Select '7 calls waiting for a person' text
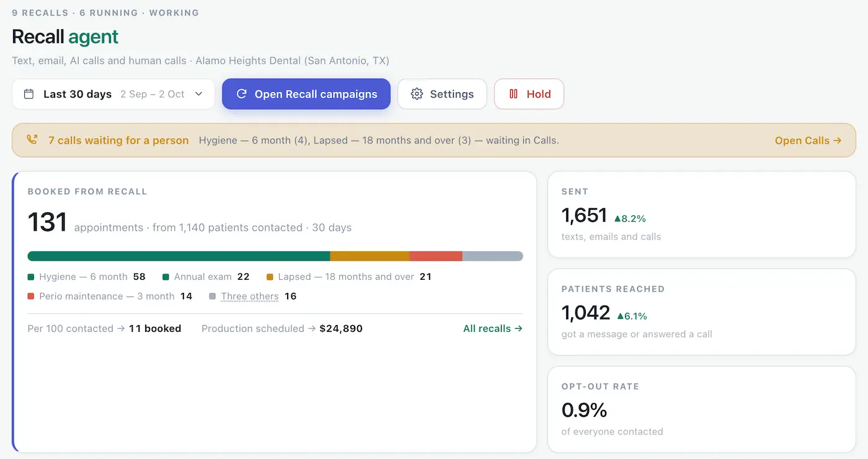Image resolution: width=868 pixels, height=459 pixels. click(118, 140)
